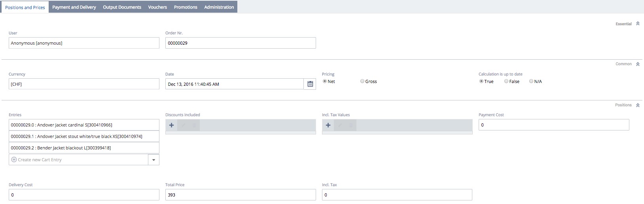Open the Vouchers tab

(x=157, y=7)
